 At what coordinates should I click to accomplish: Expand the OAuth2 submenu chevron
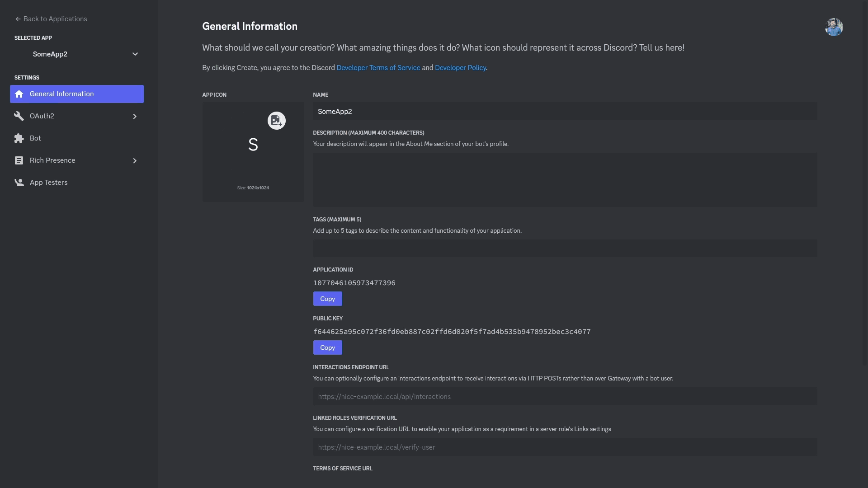click(135, 116)
